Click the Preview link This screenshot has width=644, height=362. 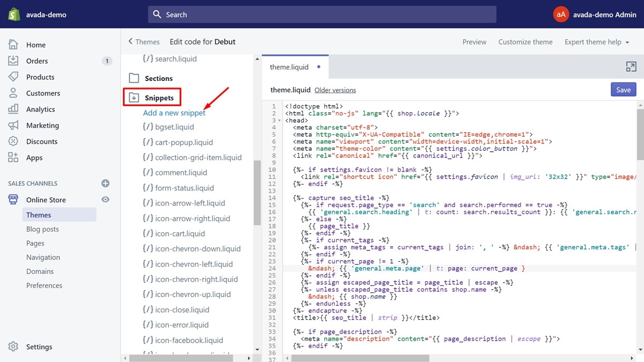[474, 42]
